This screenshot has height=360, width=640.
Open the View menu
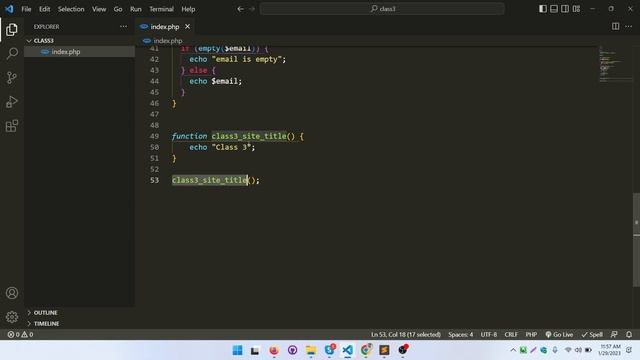[99, 9]
